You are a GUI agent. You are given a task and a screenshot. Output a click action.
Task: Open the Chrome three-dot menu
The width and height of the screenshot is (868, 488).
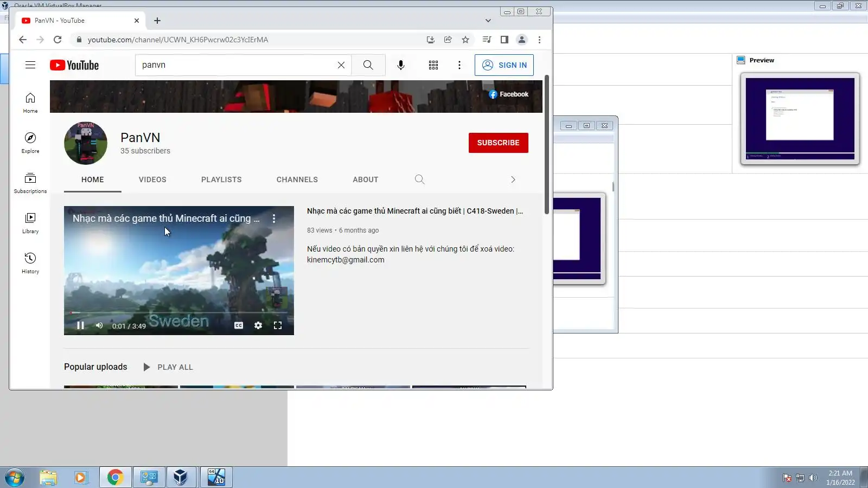[x=539, y=40]
